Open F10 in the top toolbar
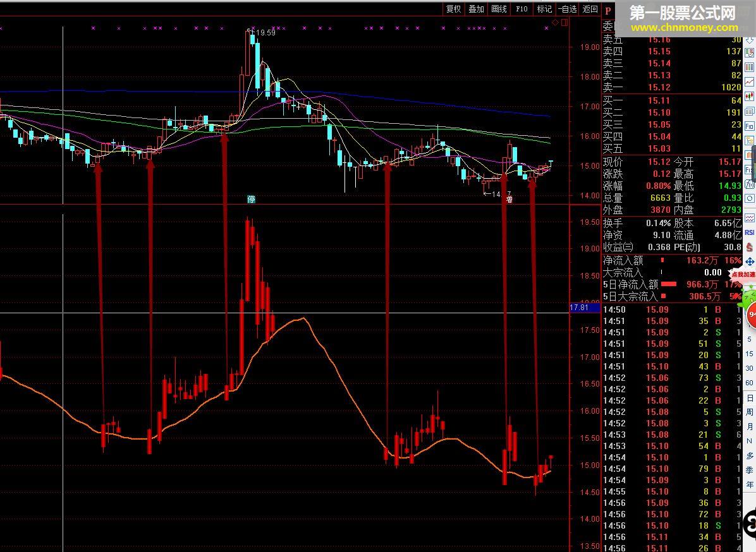The image size is (756, 552). (x=521, y=9)
